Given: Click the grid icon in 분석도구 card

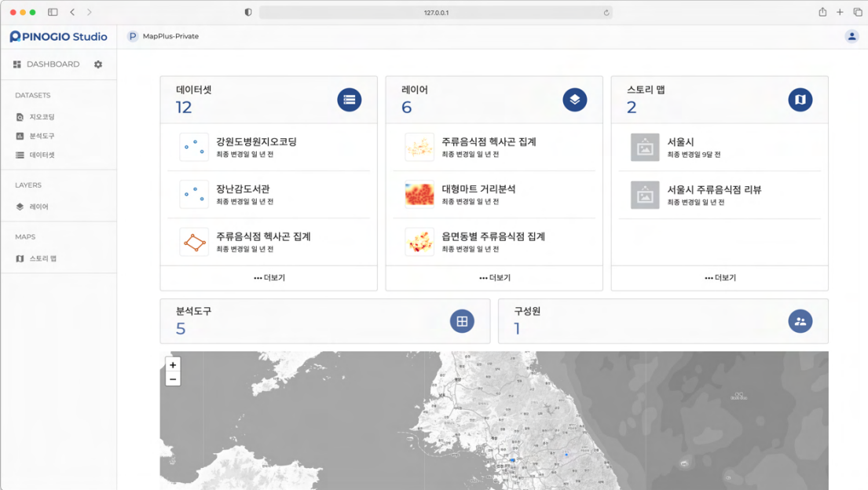Looking at the screenshot, I should pyautogui.click(x=462, y=321).
